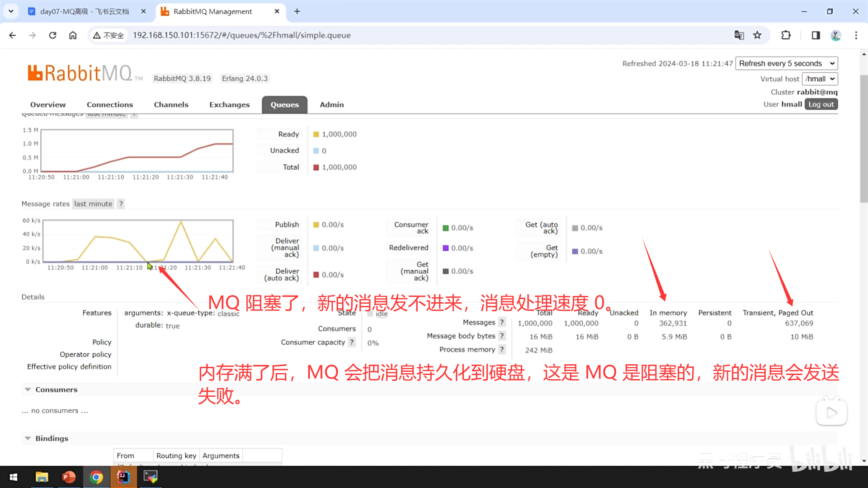Viewport: 868px width, 488px height.
Task: Collapse the Bindings section
Action: coord(52,438)
